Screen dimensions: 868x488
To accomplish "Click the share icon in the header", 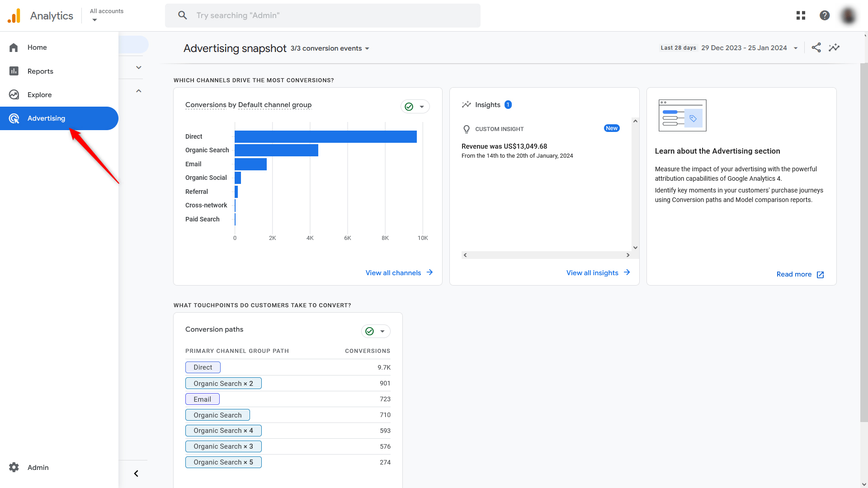I will point(816,47).
